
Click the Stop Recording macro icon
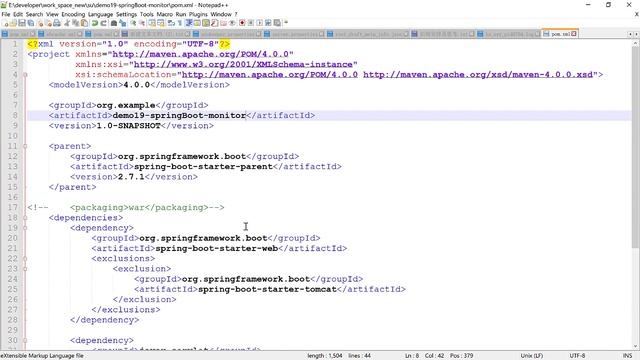click(x=251, y=23)
